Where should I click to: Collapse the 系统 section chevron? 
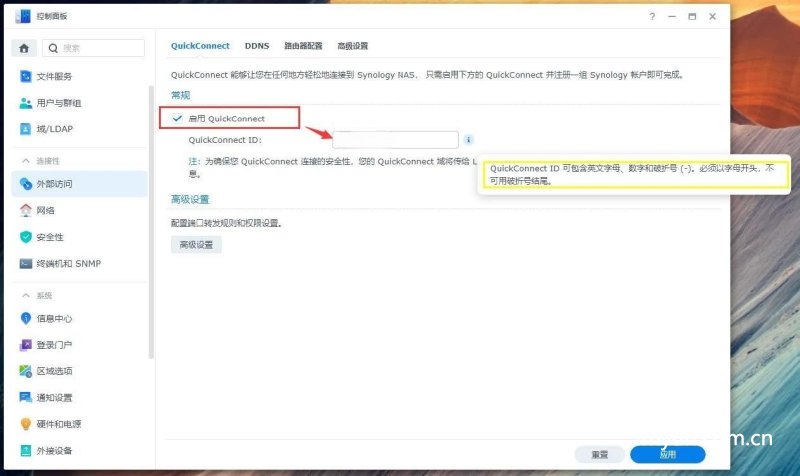(26, 295)
